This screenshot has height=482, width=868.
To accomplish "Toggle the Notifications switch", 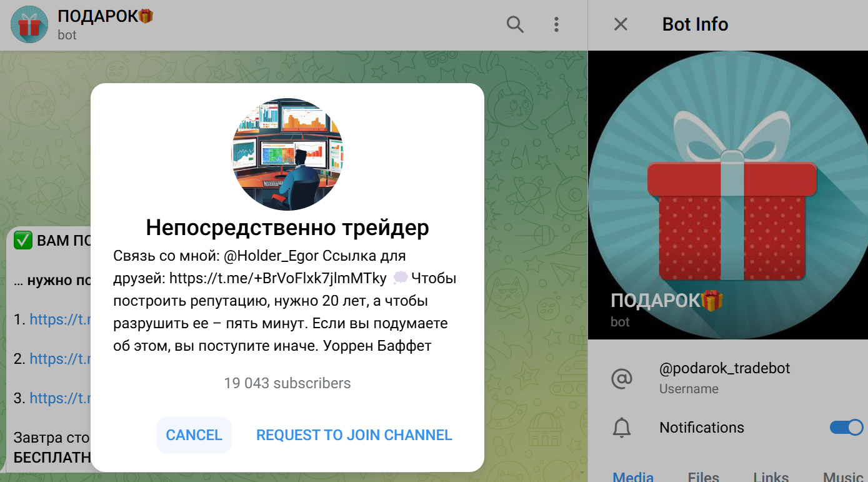I will point(846,428).
